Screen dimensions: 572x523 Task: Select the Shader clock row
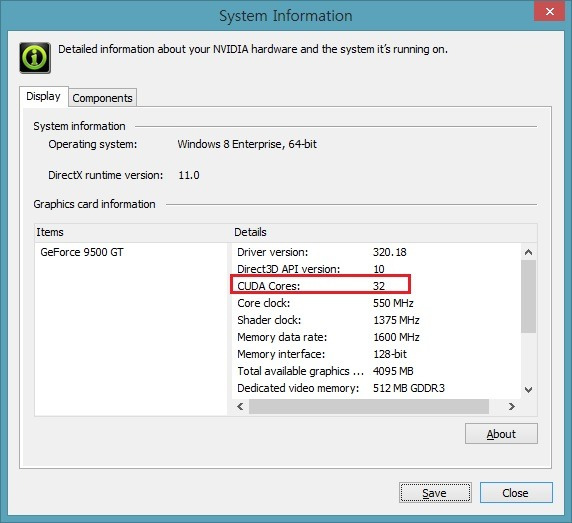coord(376,320)
